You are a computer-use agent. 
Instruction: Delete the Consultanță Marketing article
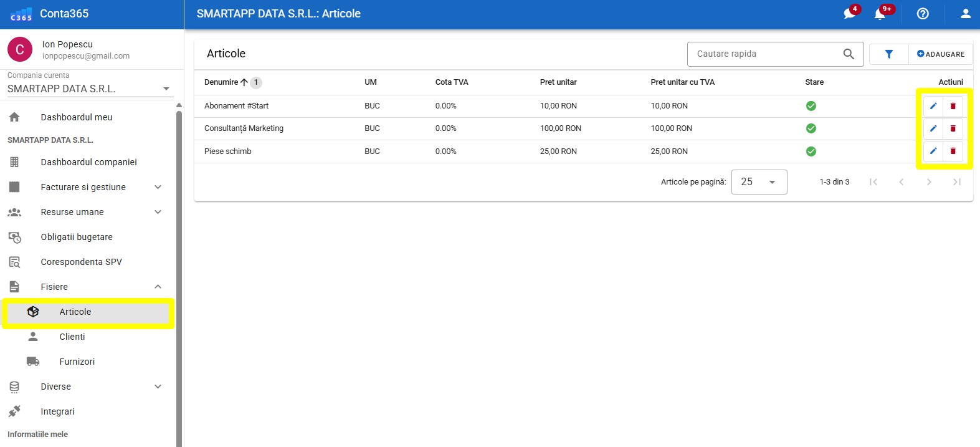(x=953, y=128)
